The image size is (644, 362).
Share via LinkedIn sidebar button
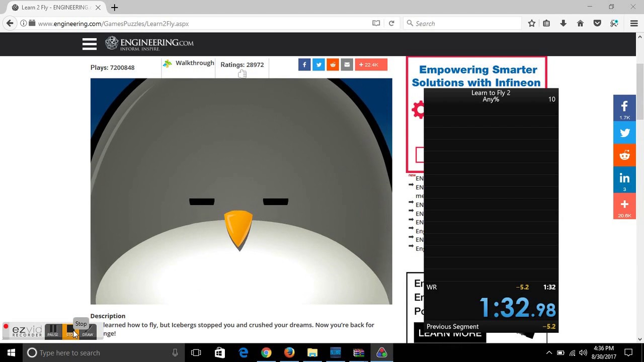(x=624, y=180)
